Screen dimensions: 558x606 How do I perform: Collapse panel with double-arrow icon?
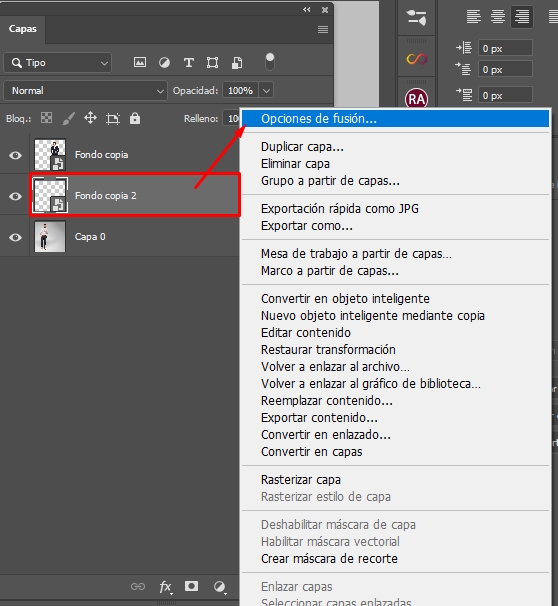point(306,10)
